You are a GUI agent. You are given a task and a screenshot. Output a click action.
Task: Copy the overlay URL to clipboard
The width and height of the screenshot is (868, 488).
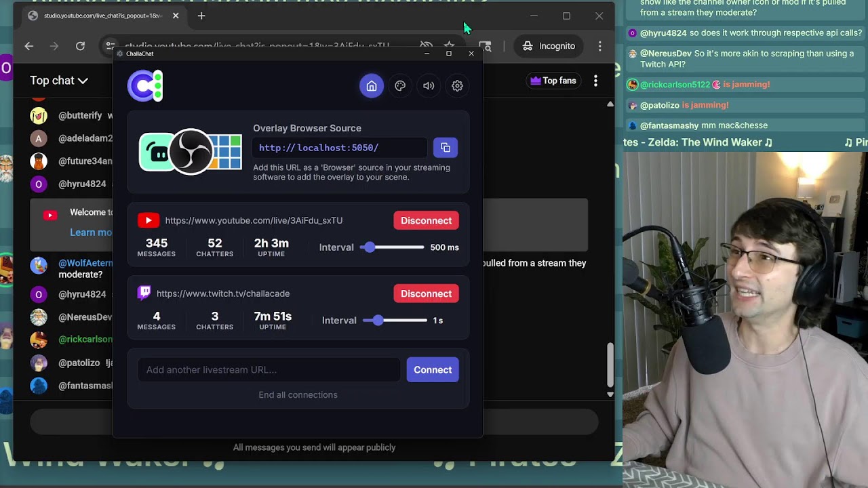(446, 148)
